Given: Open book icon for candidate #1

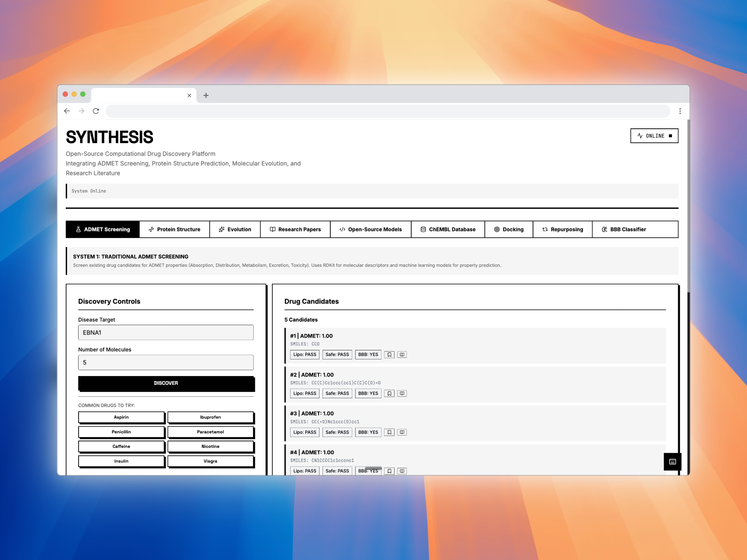Looking at the screenshot, I should point(402,355).
